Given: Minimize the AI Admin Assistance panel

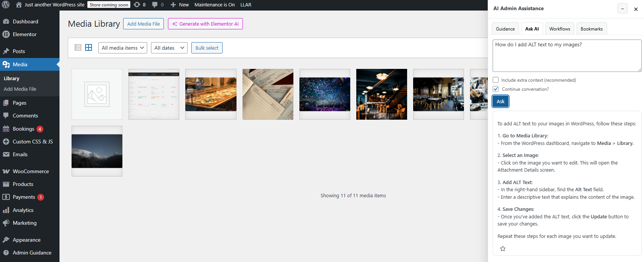Looking at the screenshot, I should (x=623, y=9).
